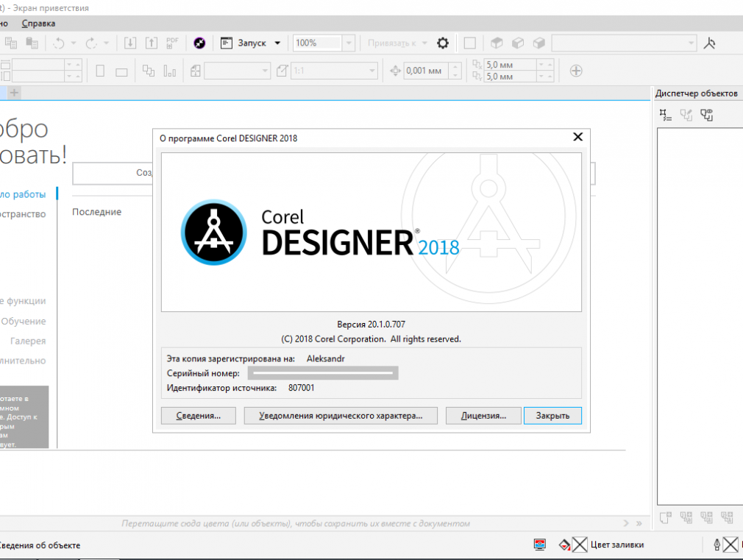Click the outline pen icon in status bar
Screen dimensions: 743x560
tap(717, 545)
